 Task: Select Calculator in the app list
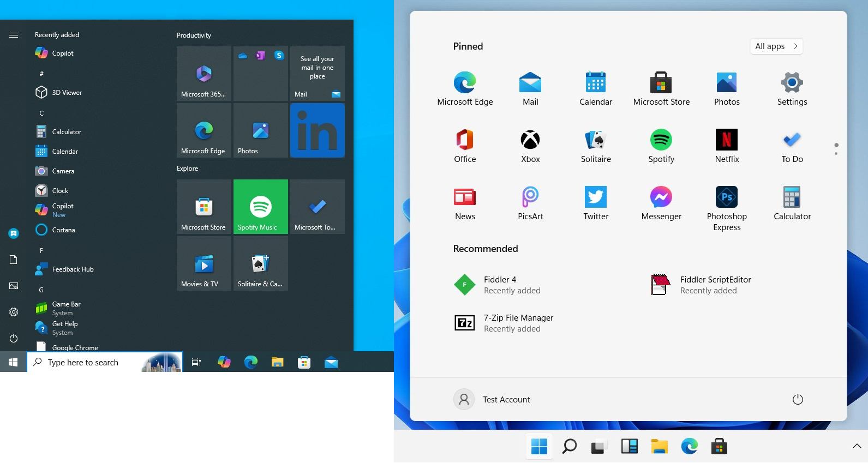click(x=67, y=132)
